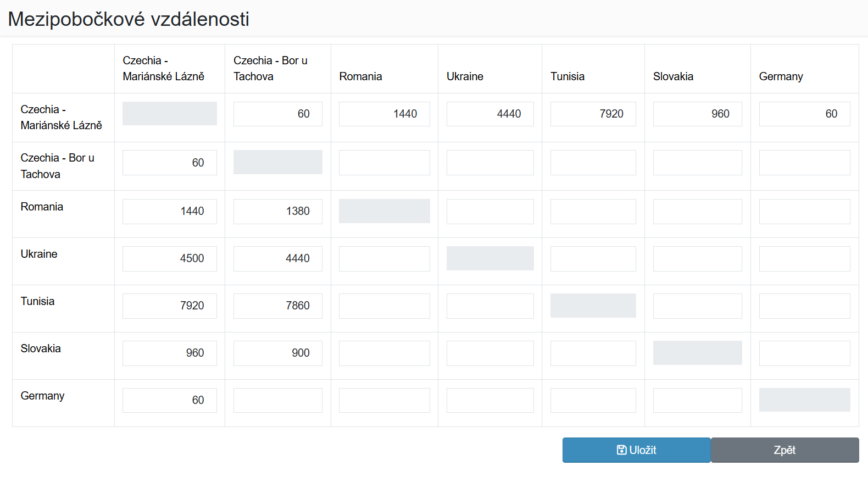868x482 pixels.
Task: Click Ukraine row field showing 4500
Action: click(x=170, y=259)
